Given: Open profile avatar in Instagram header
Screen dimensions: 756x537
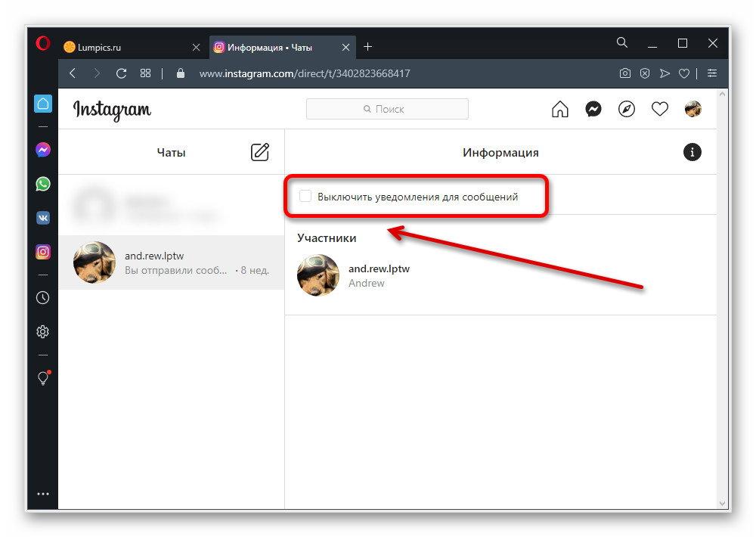Looking at the screenshot, I should pyautogui.click(x=692, y=110).
